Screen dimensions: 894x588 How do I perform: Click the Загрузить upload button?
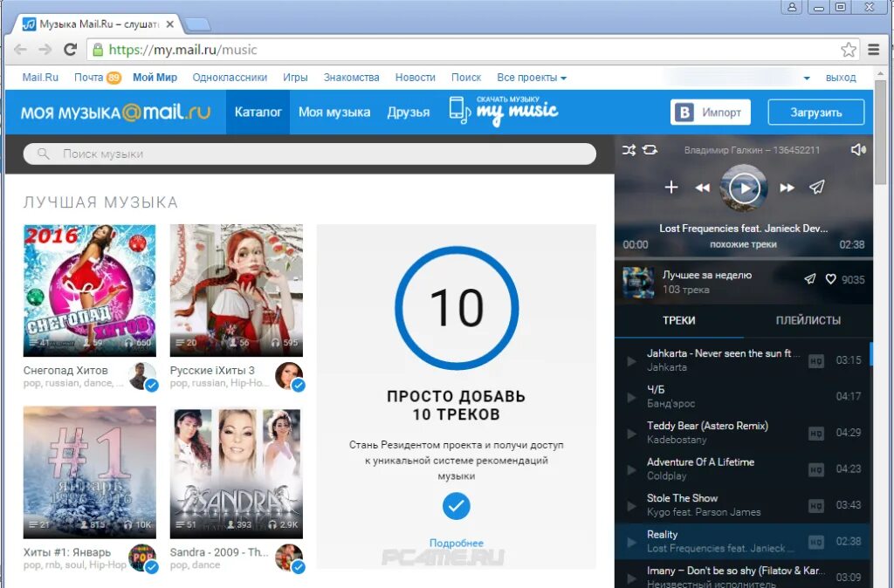coord(816,113)
